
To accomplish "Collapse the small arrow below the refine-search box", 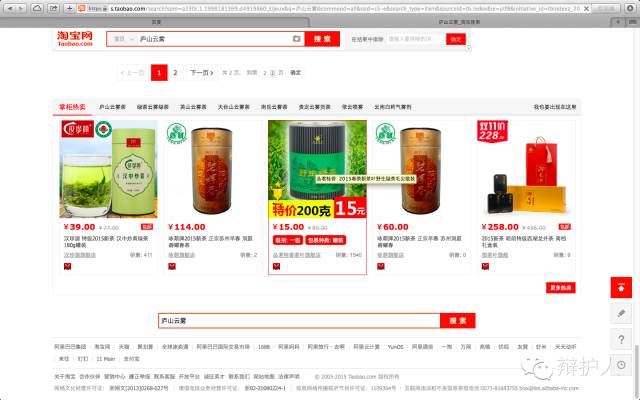I will point(468,49).
